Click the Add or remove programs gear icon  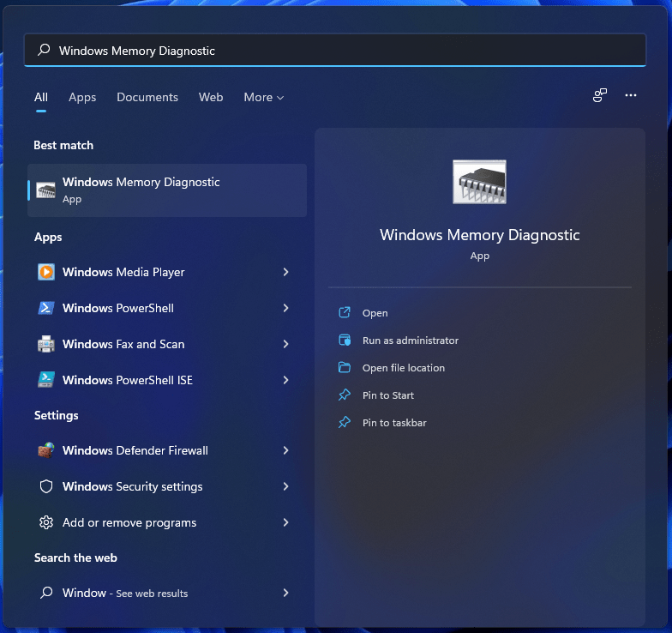(46, 522)
